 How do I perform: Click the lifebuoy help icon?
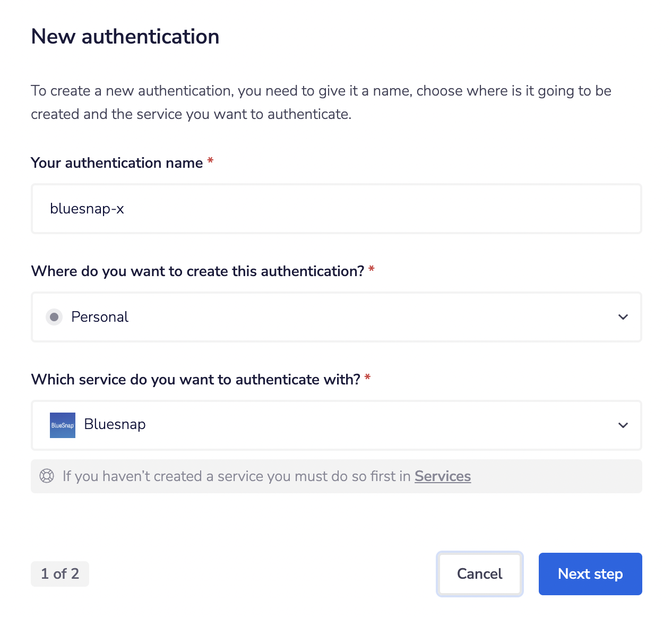(47, 476)
